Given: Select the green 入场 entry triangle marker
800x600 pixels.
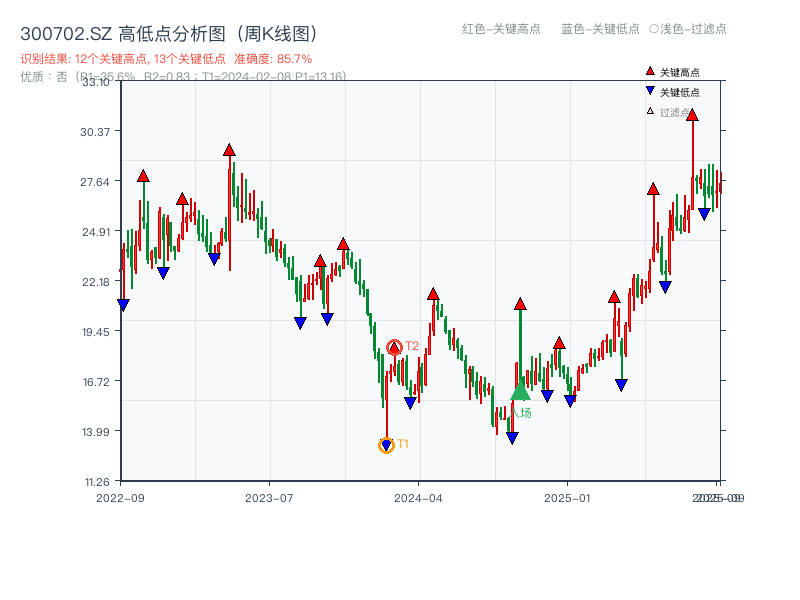Looking at the screenshot, I should click(x=521, y=394).
